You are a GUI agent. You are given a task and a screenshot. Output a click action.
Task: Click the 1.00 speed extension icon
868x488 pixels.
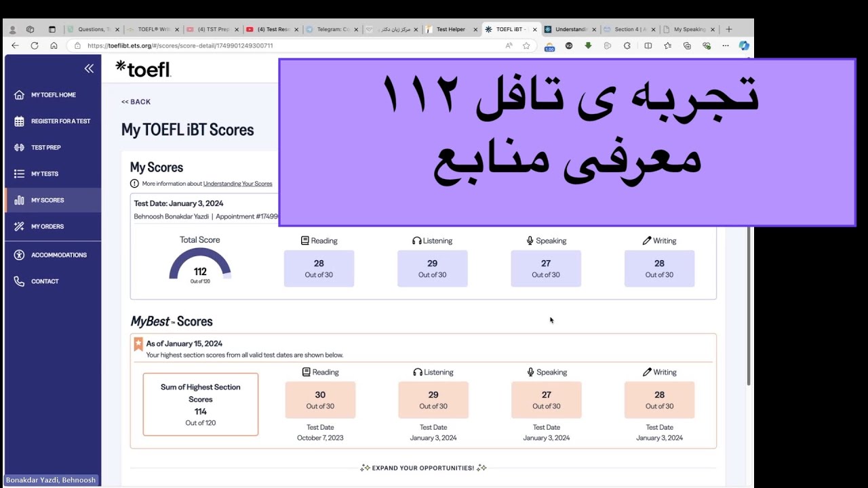549,46
